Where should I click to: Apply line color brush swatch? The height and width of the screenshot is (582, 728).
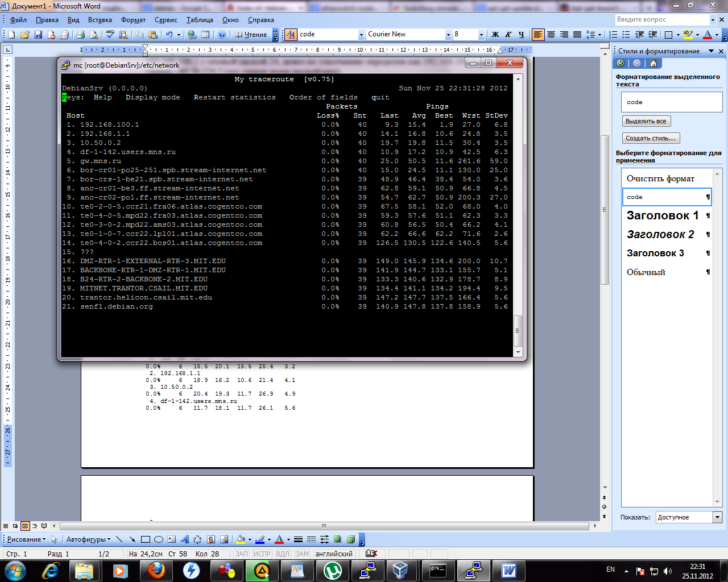point(260,539)
